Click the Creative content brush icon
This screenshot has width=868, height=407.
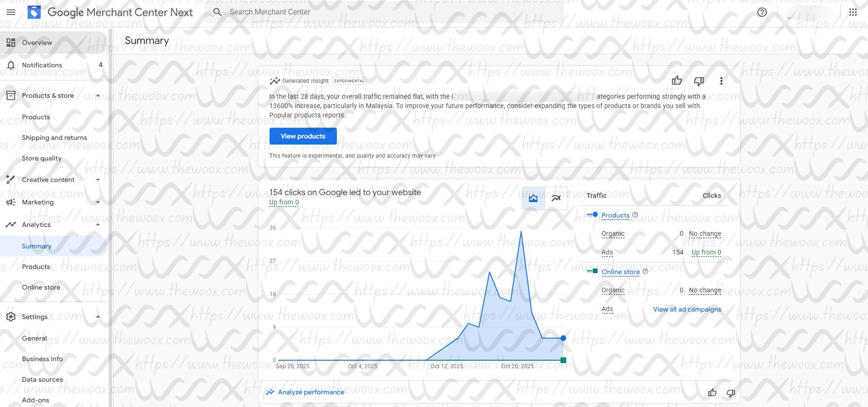click(x=10, y=180)
